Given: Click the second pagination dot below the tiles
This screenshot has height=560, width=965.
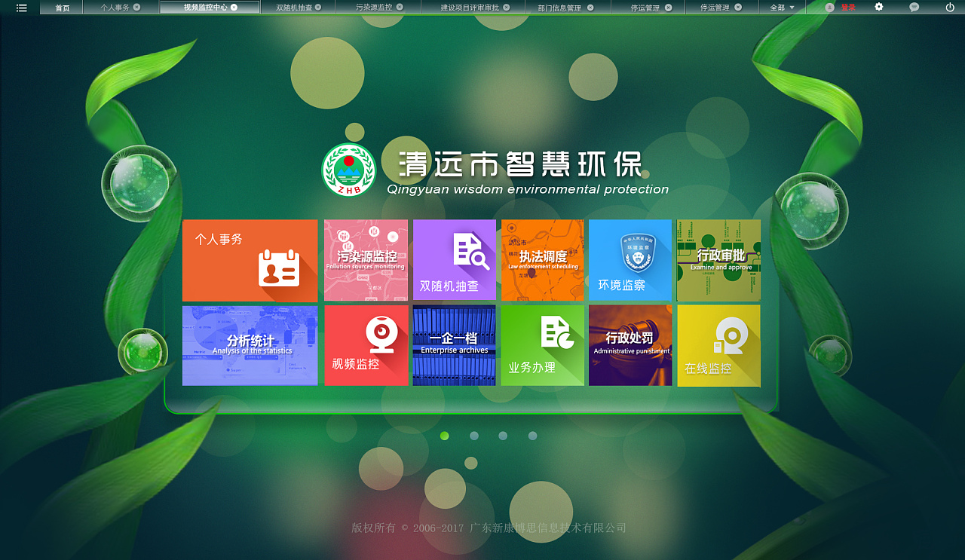Looking at the screenshot, I should point(473,436).
